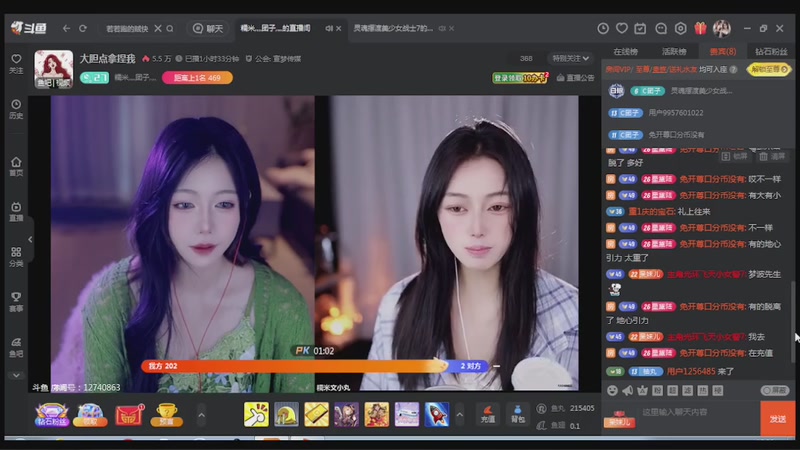
Task: Expand more sidebar items chevron
Action: point(16,376)
